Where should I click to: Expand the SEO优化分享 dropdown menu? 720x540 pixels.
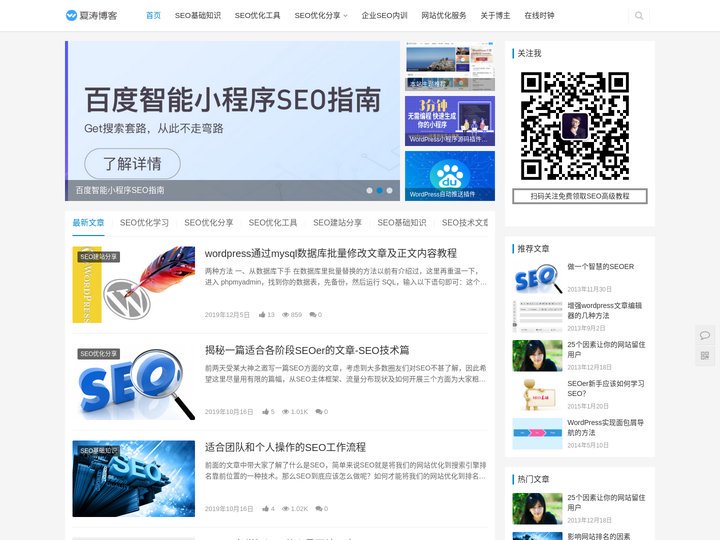pos(321,16)
